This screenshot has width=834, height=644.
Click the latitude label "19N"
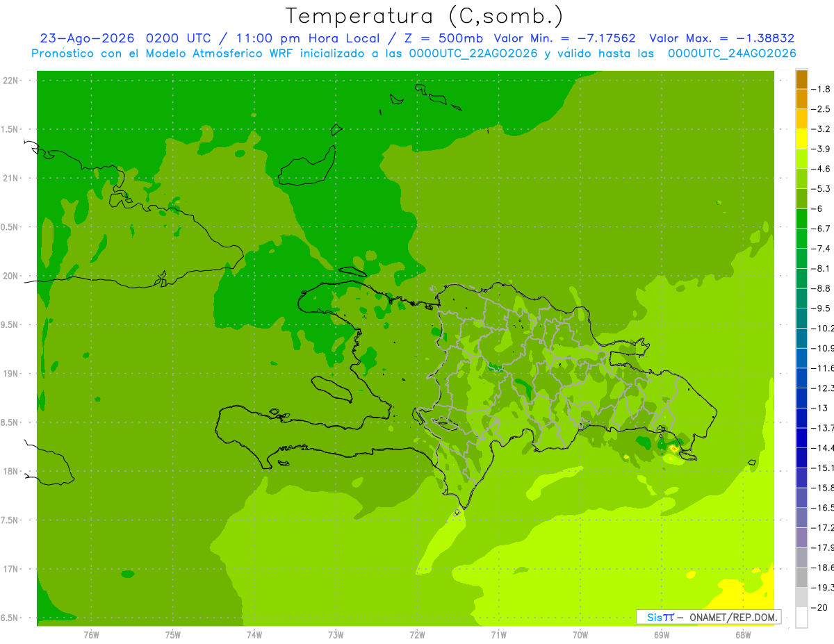point(10,374)
